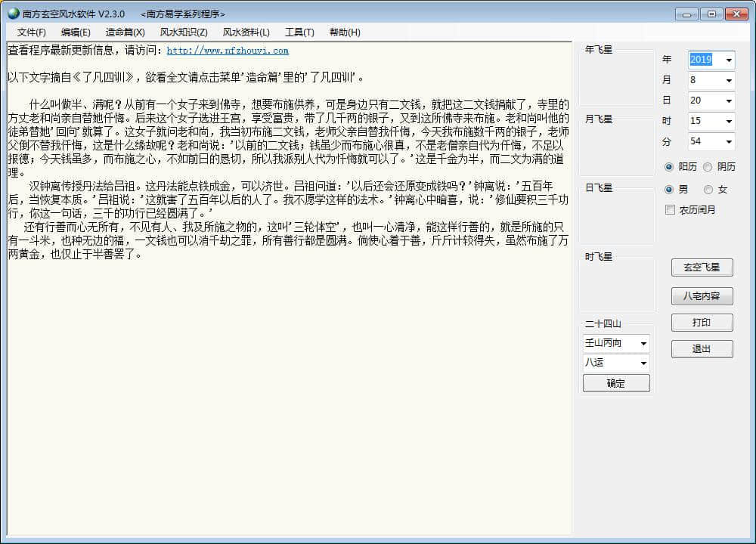Open the 文件(F) menu
This screenshot has width=756, height=544.
tap(32, 32)
